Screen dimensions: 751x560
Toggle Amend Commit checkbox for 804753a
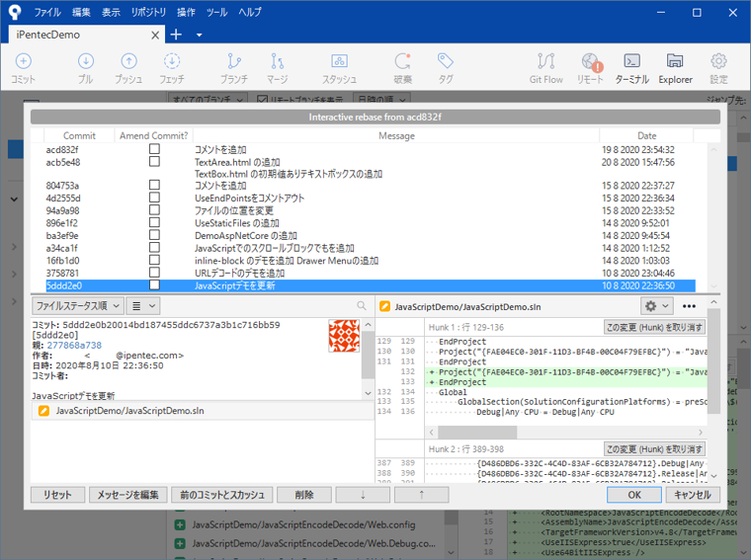[154, 185]
